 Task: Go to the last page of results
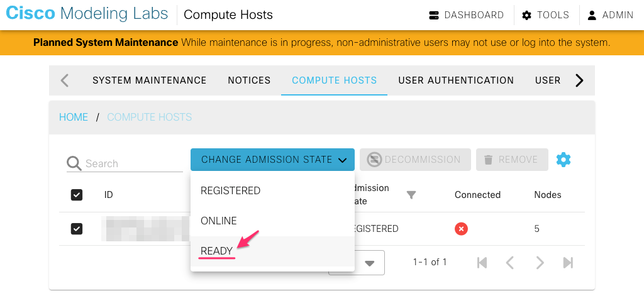click(x=568, y=262)
